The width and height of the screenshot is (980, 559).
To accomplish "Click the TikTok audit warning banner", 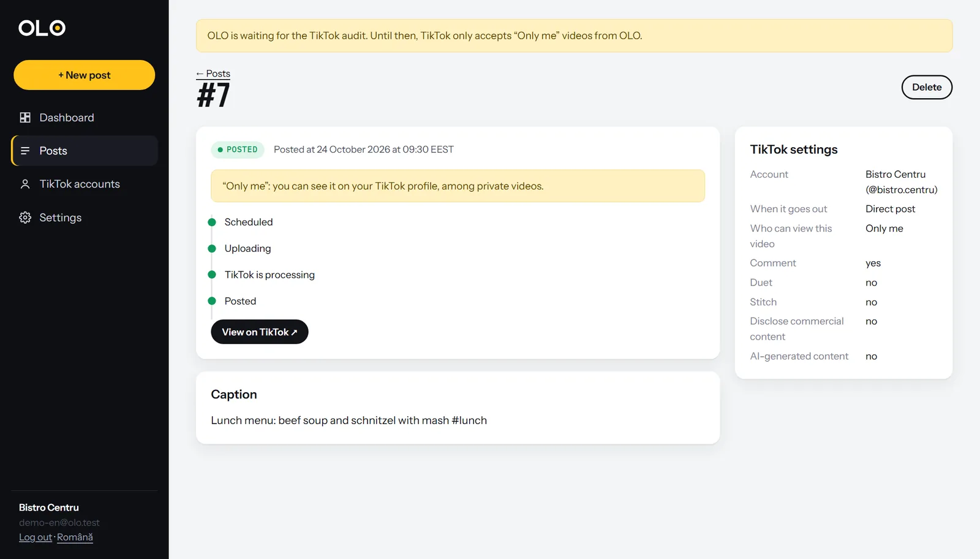I will point(574,36).
